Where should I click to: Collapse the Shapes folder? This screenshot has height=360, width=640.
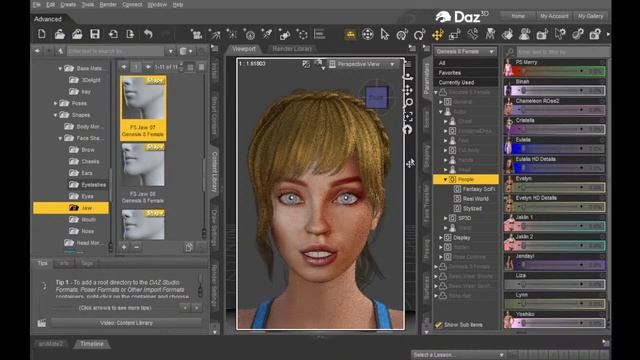56,115
